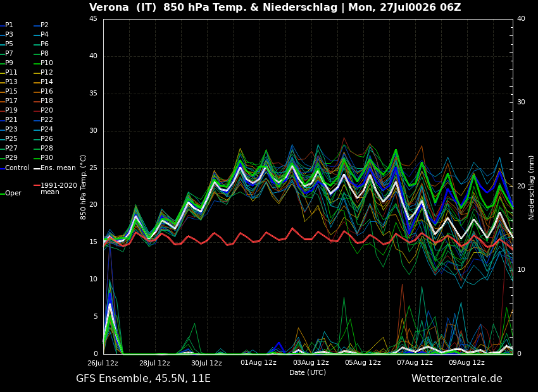538x392 pixels.
Task: Click the 1991-2020 mean legend entry
Action: pyautogui.click(x=56, y=188)
